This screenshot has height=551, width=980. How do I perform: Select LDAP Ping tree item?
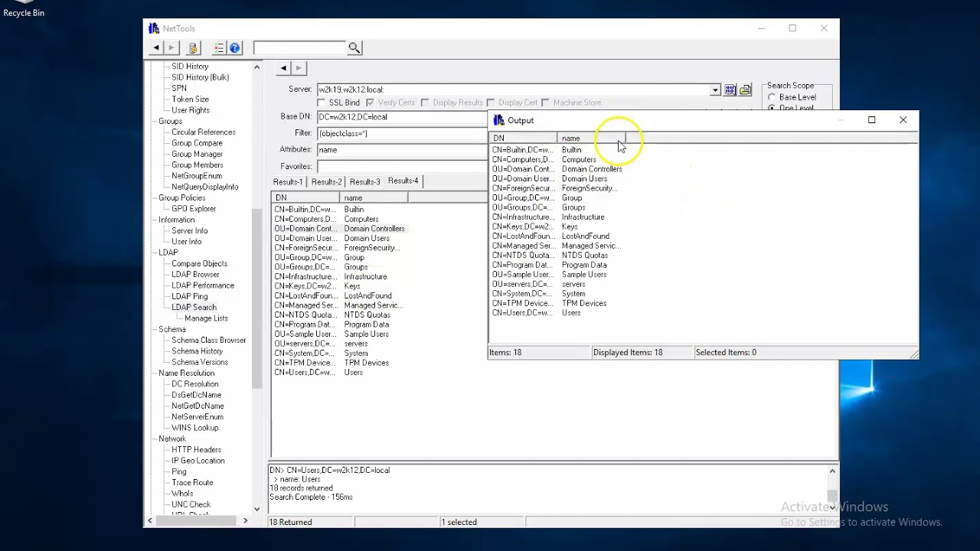click(x=189, y=297)
